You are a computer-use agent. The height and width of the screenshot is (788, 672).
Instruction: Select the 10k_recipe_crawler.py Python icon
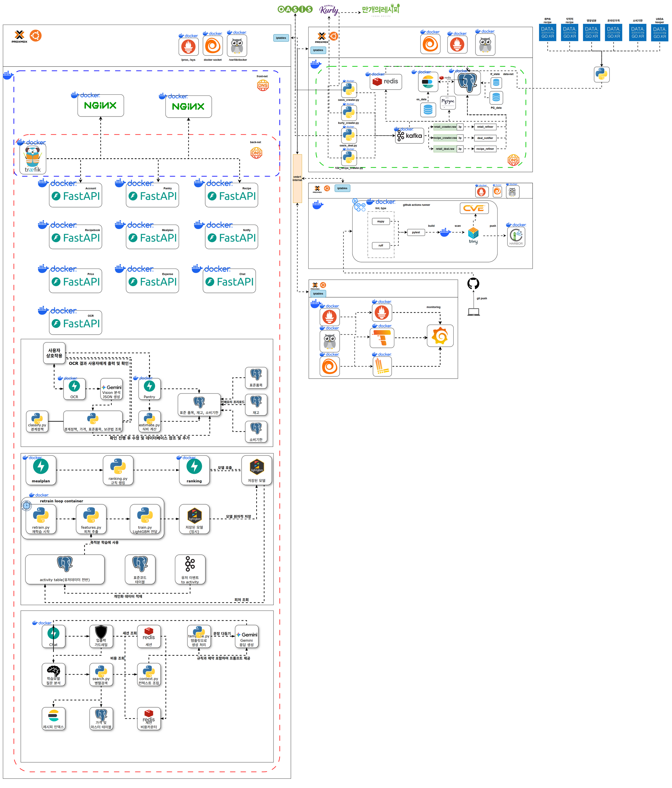[349, 158]
